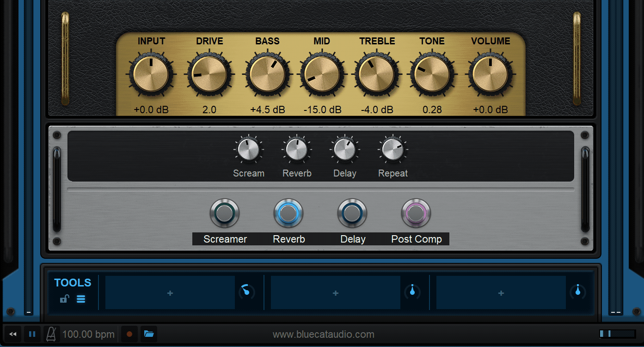Click the -4.0 dB TREBLE value

377,110
